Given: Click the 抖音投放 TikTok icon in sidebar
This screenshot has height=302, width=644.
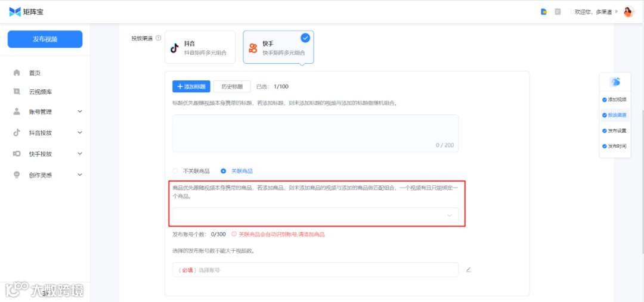Looking at the screenshot, I should pyautogui.click(x=17, y=133).
